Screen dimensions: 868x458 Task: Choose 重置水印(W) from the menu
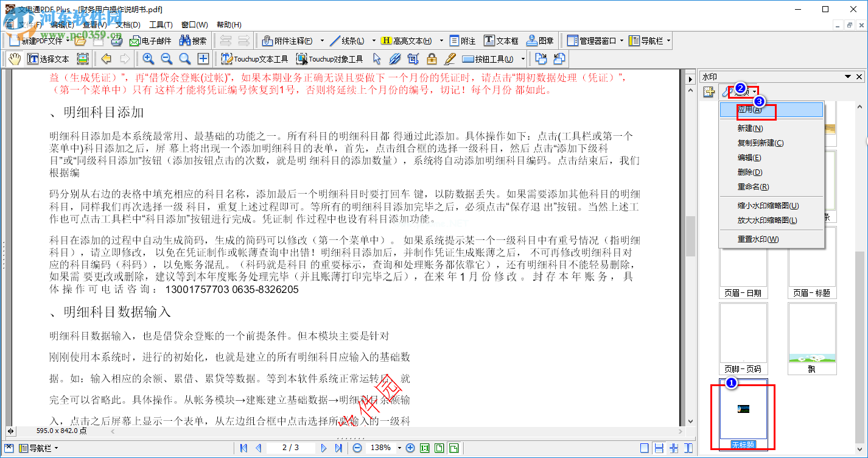tap(771, 239)
